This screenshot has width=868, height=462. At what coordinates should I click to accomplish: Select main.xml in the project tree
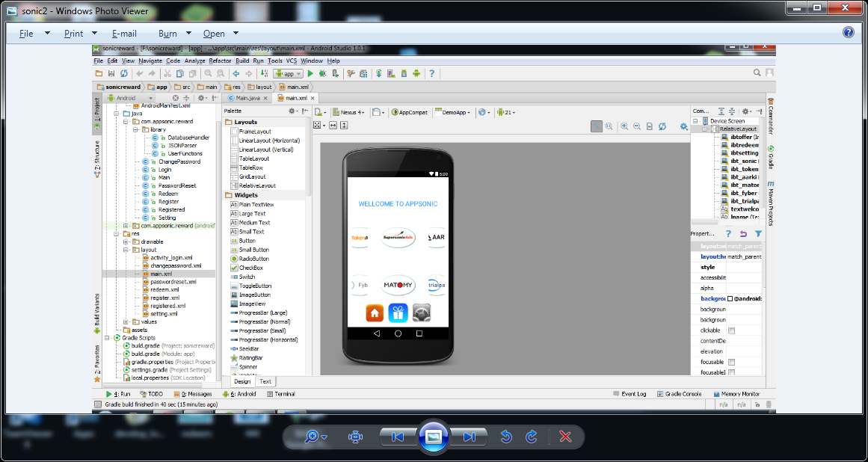point(161,274)
